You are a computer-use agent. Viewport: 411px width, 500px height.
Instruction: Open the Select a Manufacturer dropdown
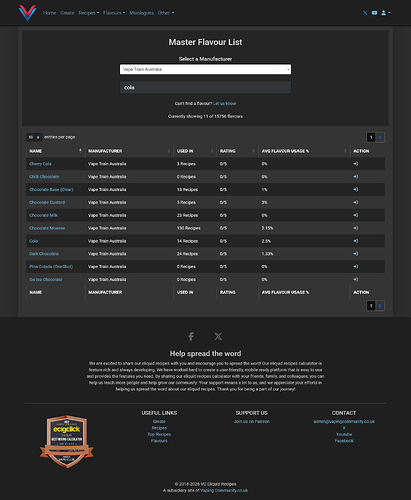click(x=205, y=69)
